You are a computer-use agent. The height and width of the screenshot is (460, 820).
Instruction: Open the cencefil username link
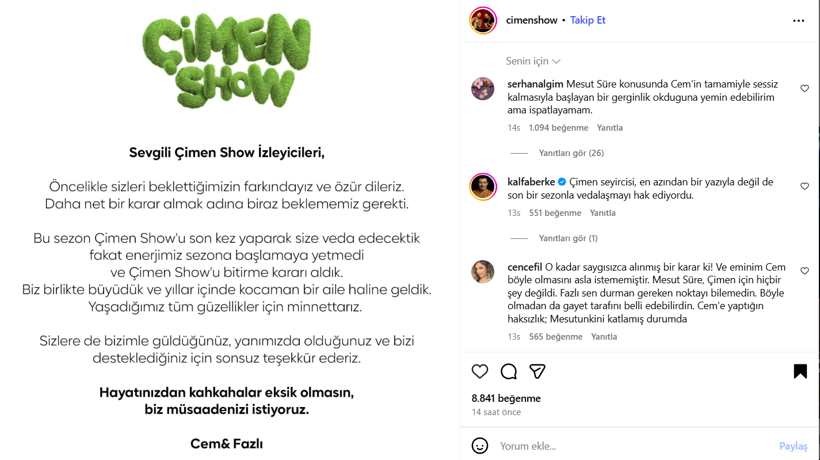click(525, 267)
